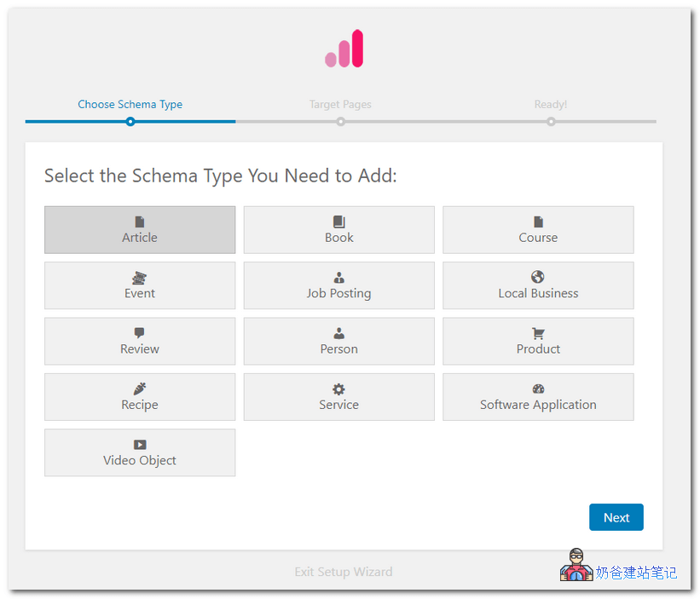Choose the Product shopping cart icon
The width and height of the screenshot is (700, 599).
pos(538,333)
